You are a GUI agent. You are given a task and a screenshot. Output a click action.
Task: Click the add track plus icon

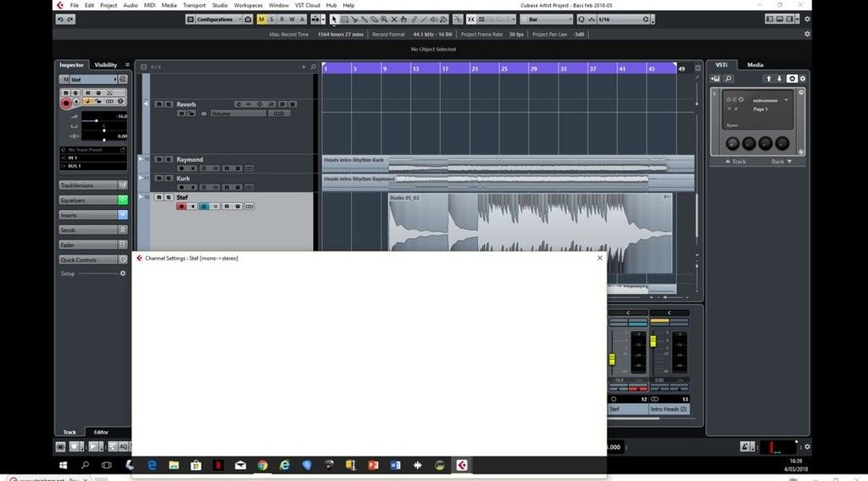pyautogui.click(x=303, y=66)
